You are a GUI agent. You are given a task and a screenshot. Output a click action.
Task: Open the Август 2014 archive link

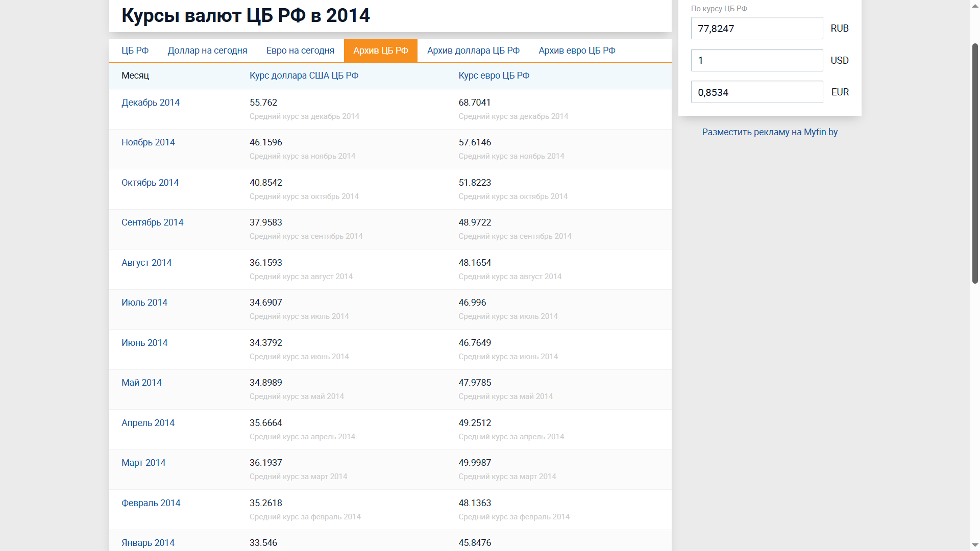click(x=146, y=263)
